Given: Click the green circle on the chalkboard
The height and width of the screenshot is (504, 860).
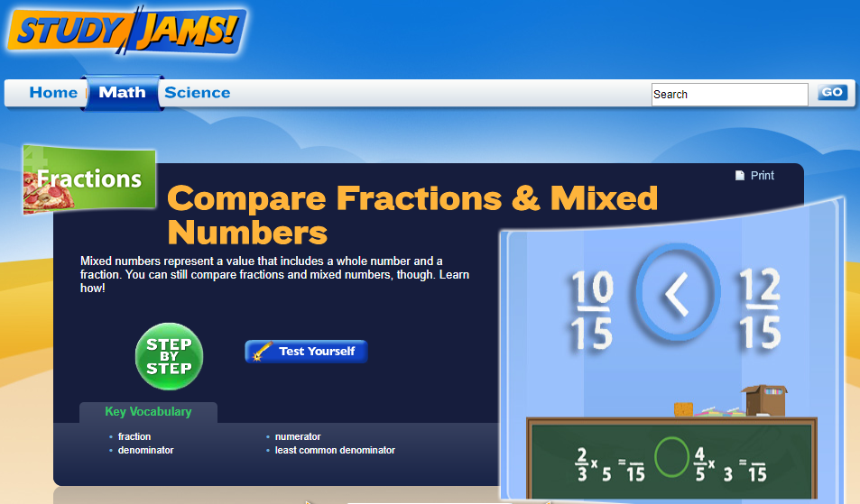Looking at the screenshot, I should 672,457.
